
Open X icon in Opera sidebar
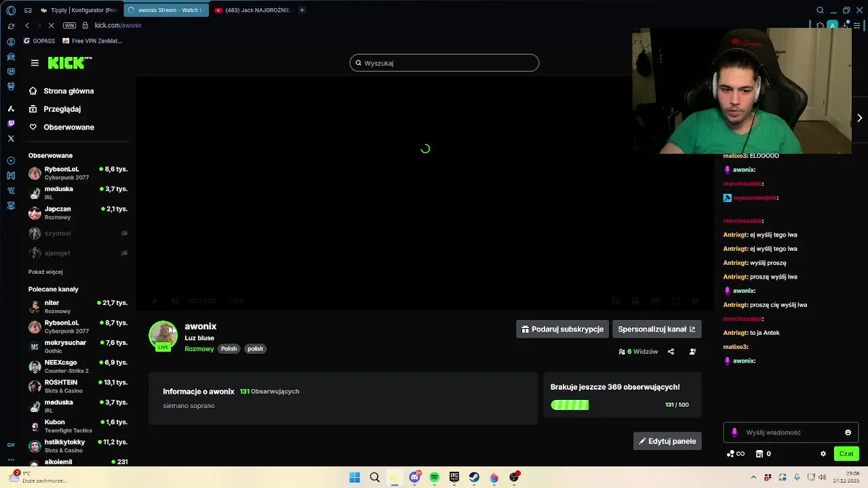(x=11, y=138)
